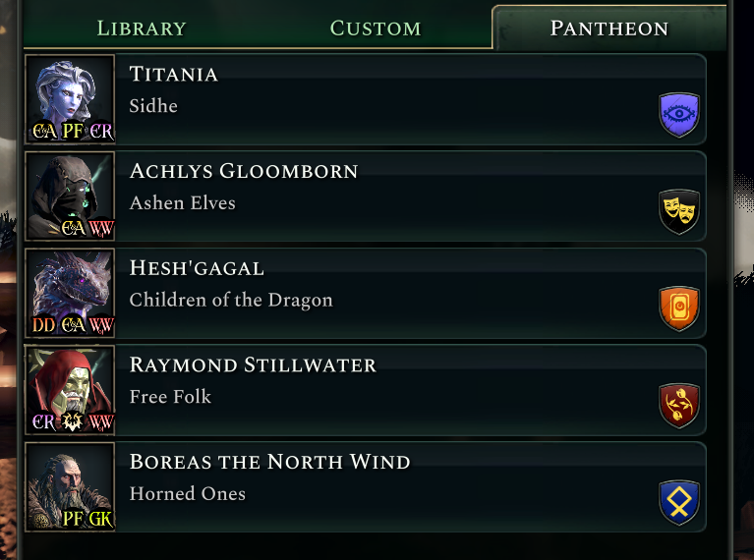Image resolution: width=754 pixels, height=560 pixels.
Task: Pick Hesh'gagal, Children of the Dragon
Action: coord(365,293)
